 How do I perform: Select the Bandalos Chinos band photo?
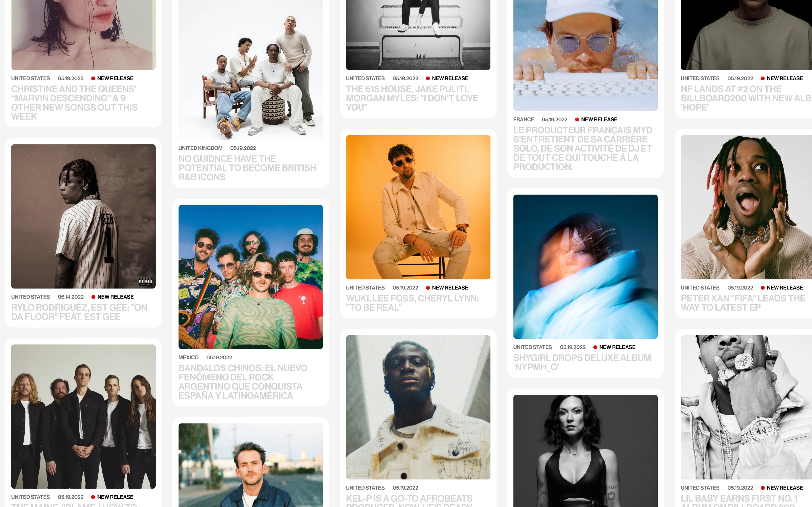(x=251, y=277)
